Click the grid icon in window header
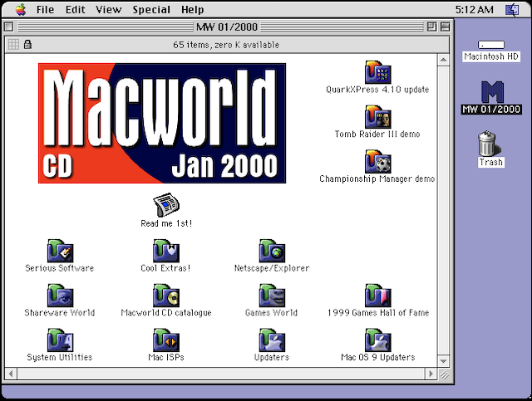 click(13, 44)
